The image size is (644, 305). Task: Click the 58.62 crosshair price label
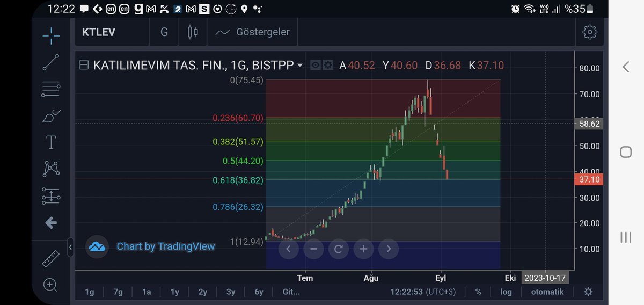coord(588,124)
